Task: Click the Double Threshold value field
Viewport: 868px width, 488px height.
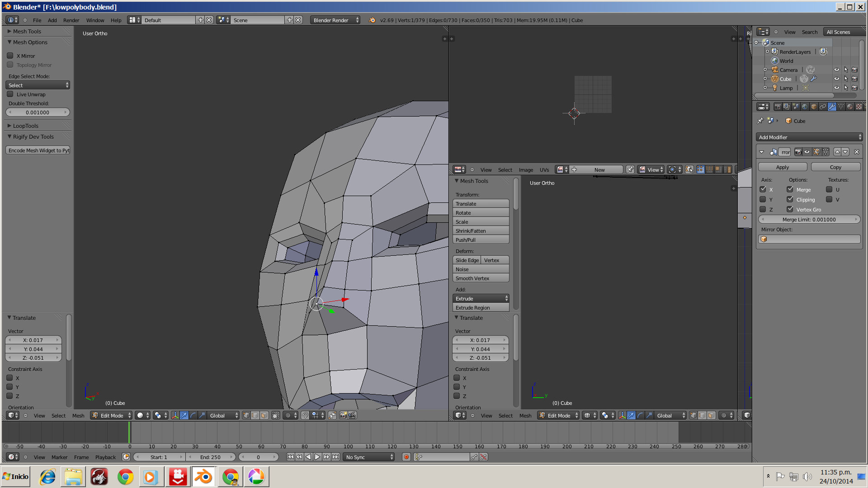Action: [38, 112]
